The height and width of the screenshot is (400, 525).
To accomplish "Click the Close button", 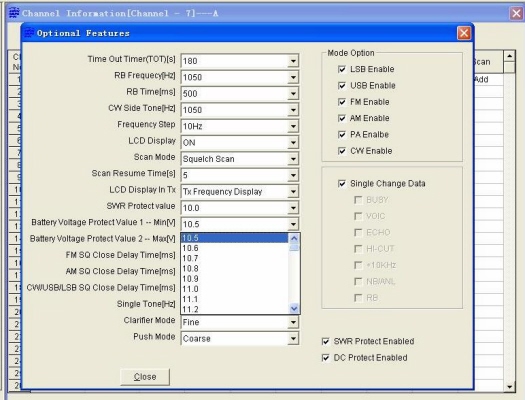I will (x=145, y=377).
